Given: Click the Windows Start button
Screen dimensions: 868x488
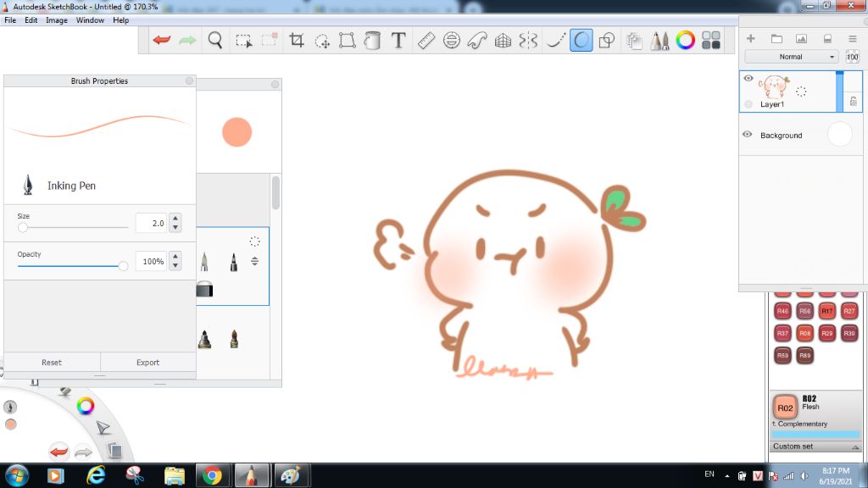Looking at the screenshot, I should pos(15,475).
